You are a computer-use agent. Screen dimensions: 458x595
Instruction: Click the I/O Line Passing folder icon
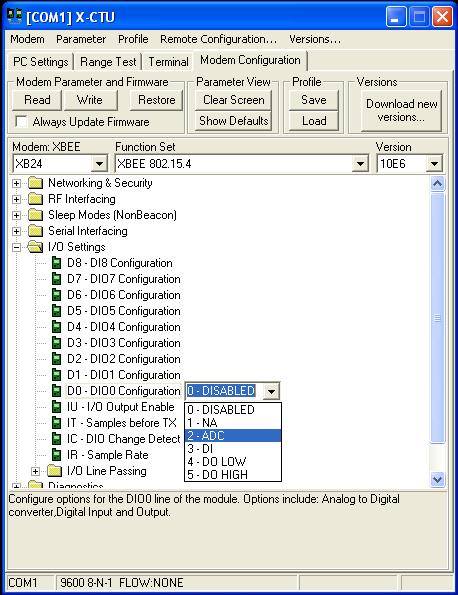pyautogui.click(x=55, y=471)
